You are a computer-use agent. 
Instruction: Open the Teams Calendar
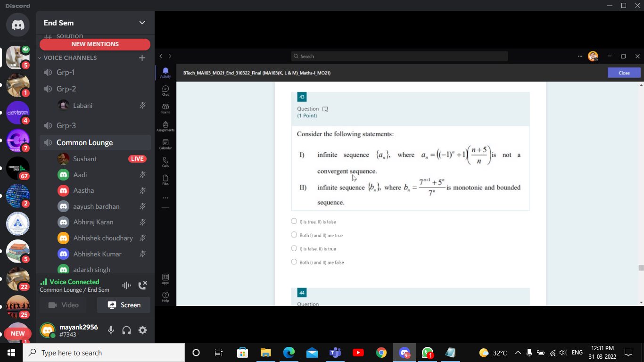(165, 144)
